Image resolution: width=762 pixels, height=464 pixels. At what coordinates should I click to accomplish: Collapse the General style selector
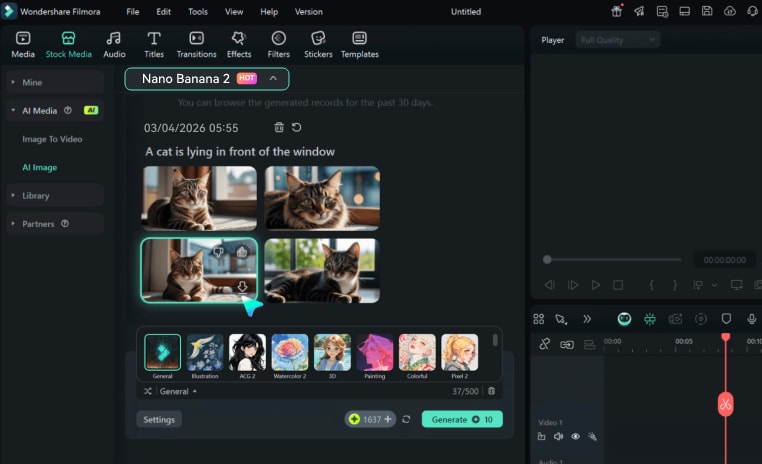click(178, 392)
